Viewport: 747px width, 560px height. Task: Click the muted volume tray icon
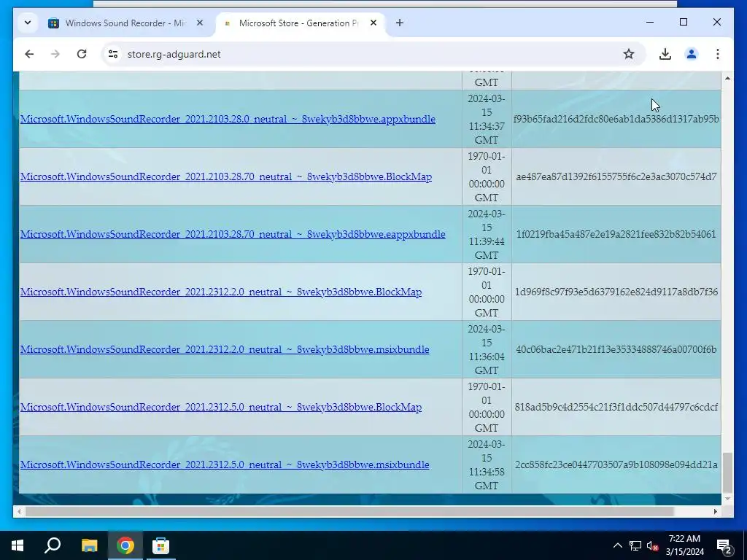coord(653,545)
